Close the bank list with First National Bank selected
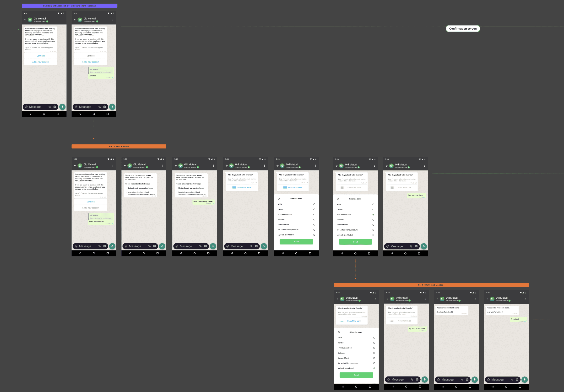Image resolution: width=564 pixels, height=392 pixels. [338, 199]
